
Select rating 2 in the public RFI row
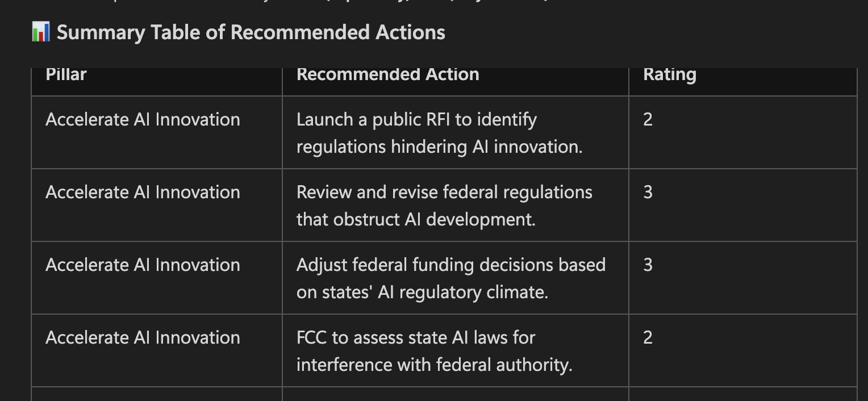(x=648, y=119)
